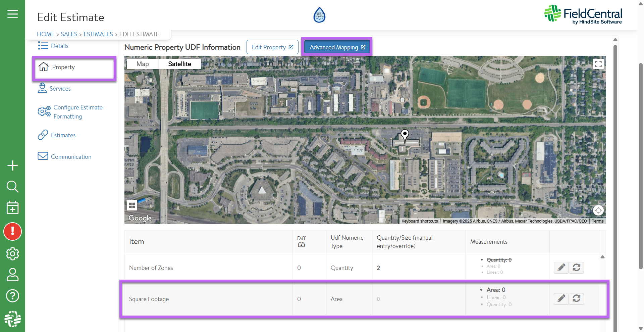Open the calendar add icon

pyautogui.click(x=12, y=208)
